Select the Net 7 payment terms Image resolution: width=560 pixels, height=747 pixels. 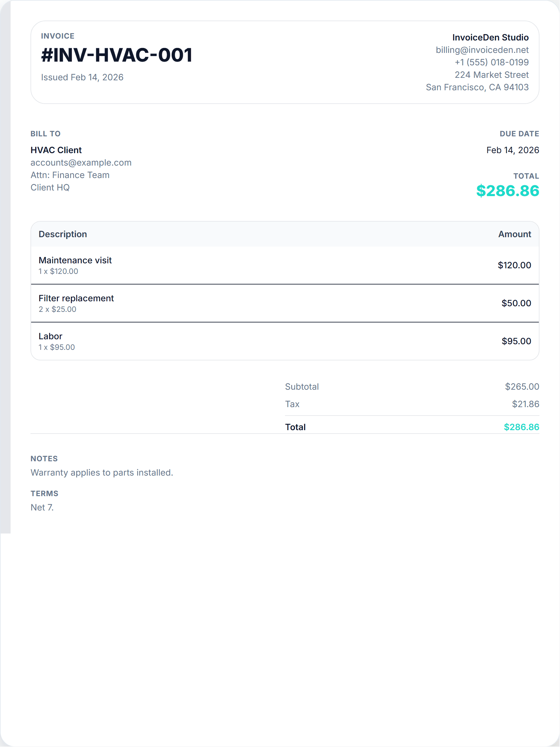pos(42,507)
